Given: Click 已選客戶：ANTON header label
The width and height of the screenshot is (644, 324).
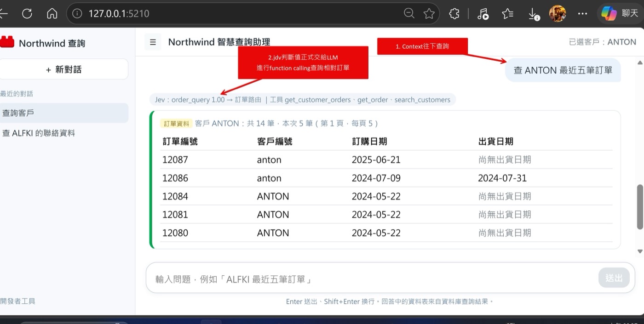Looking at the screenshot, I should pyautogui.click(x=603, y=42).
